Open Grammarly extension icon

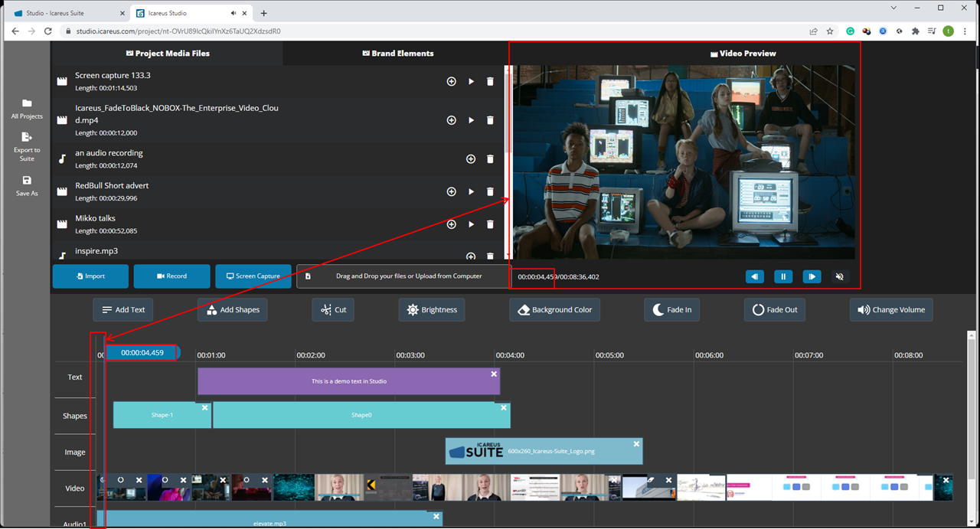850,31
